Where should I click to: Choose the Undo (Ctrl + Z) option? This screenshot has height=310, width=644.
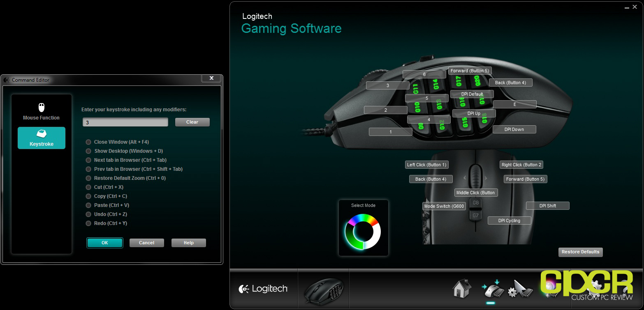(106, 214)
